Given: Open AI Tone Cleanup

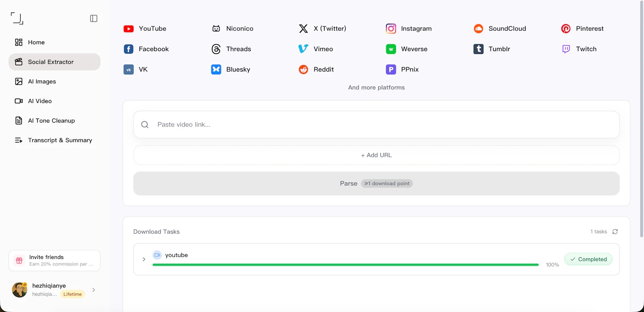Looking at the screenshot, I should (54, 121).
